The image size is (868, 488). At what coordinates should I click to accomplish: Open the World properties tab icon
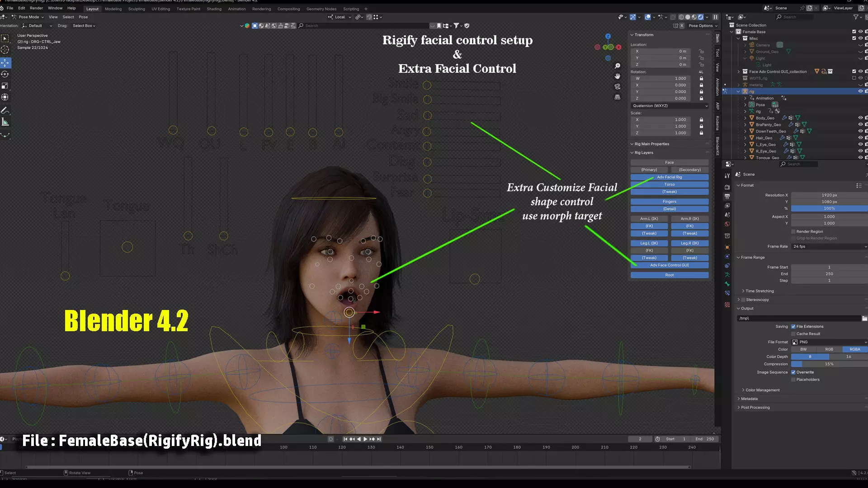(x=727, y=224)
